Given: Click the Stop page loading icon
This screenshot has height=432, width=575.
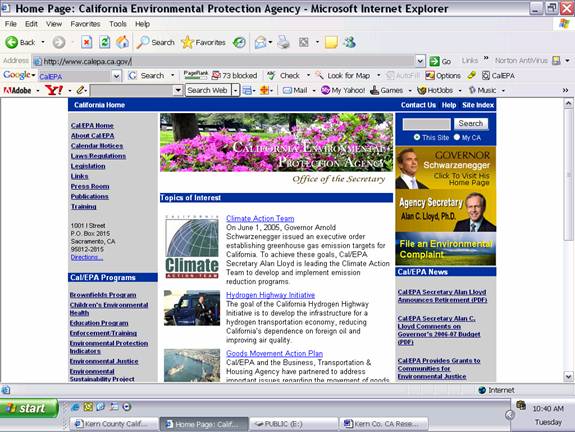Looking at the screenshot, I should point(86,43).
